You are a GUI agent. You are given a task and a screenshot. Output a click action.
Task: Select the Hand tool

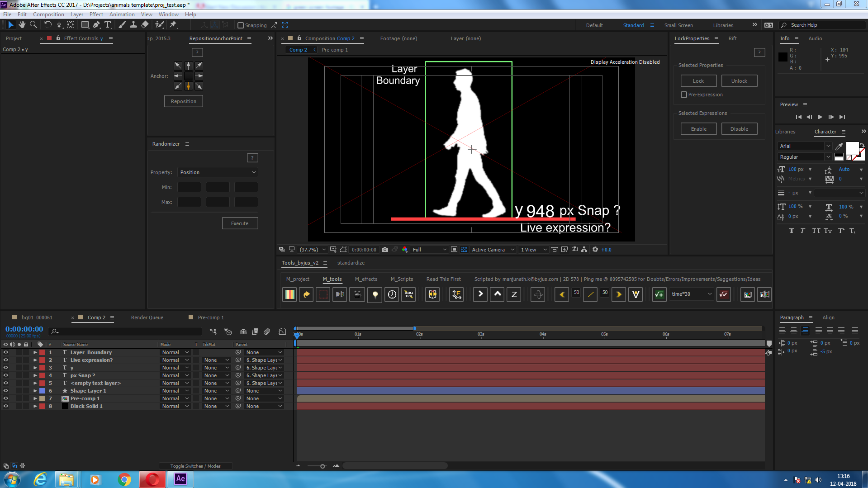click(22, 25)
